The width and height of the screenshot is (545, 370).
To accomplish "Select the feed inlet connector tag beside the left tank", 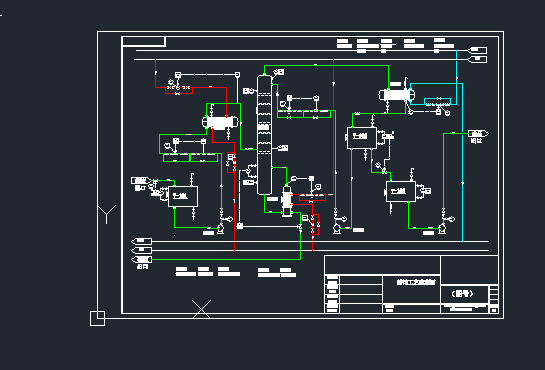I will [x=141, y=180].
